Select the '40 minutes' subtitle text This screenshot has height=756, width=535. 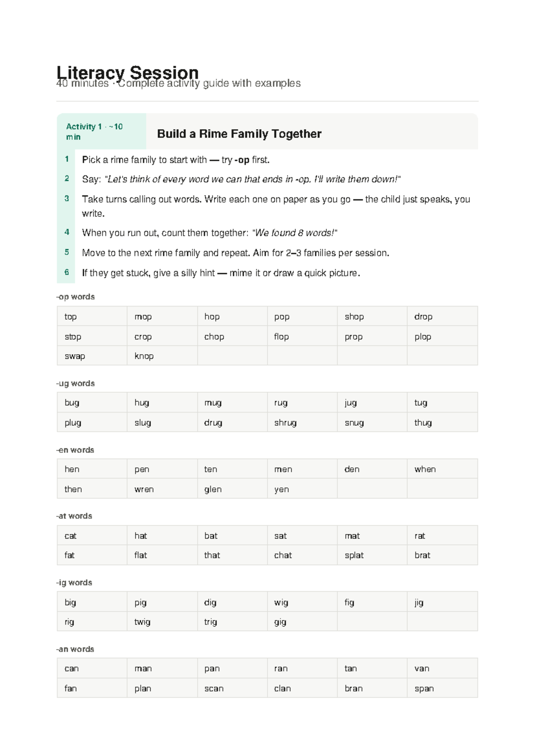click(82, 83)
